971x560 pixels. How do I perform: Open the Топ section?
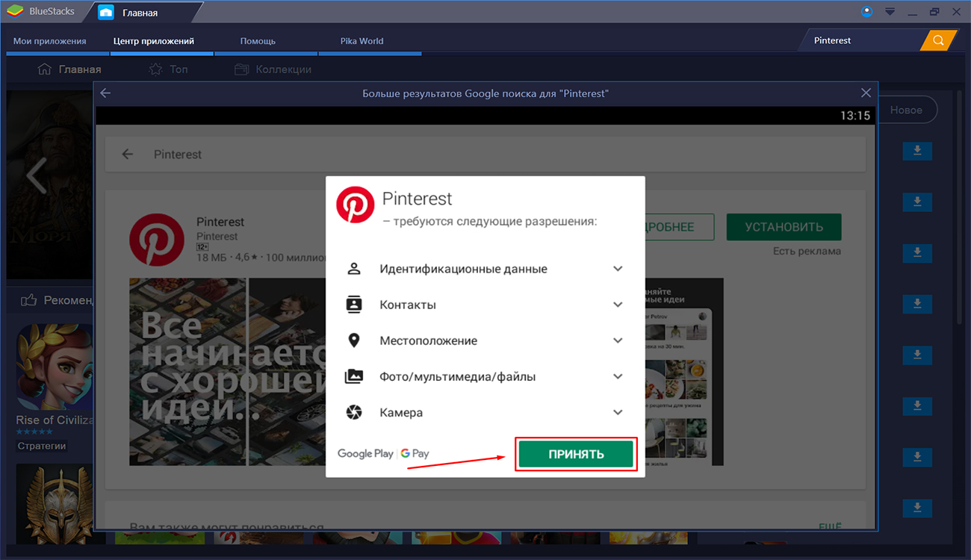168,69
